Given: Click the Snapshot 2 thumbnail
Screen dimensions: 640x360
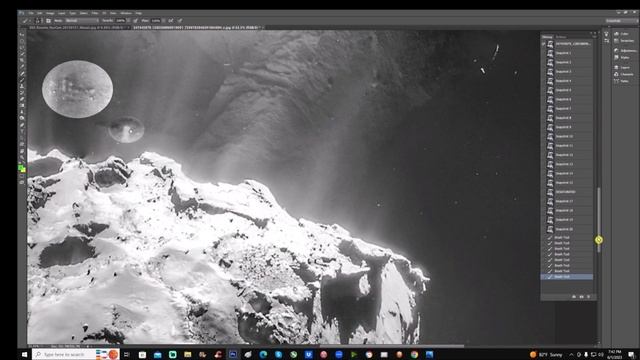Looking at the screenshot, I should pos(550,62).
